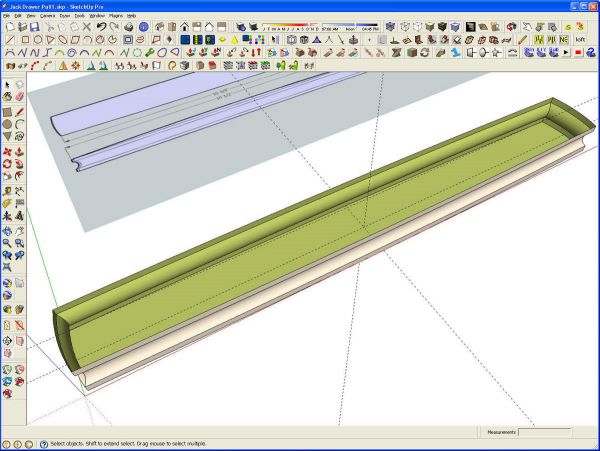Click the New file icon
This screenshot has width=600, height=451.
tap(10, 27)
